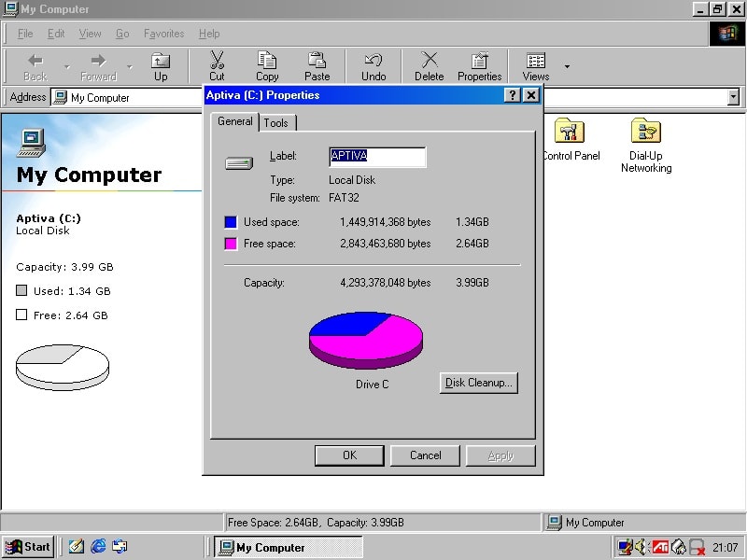Screen dimensions: 747x560
Task: Click OK in the Properties dialog
Action: (349, 455)
